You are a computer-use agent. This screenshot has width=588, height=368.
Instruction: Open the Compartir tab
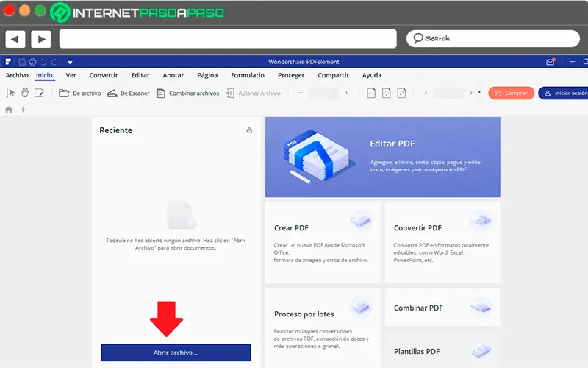pyautogui.click(x=334, y=75)
